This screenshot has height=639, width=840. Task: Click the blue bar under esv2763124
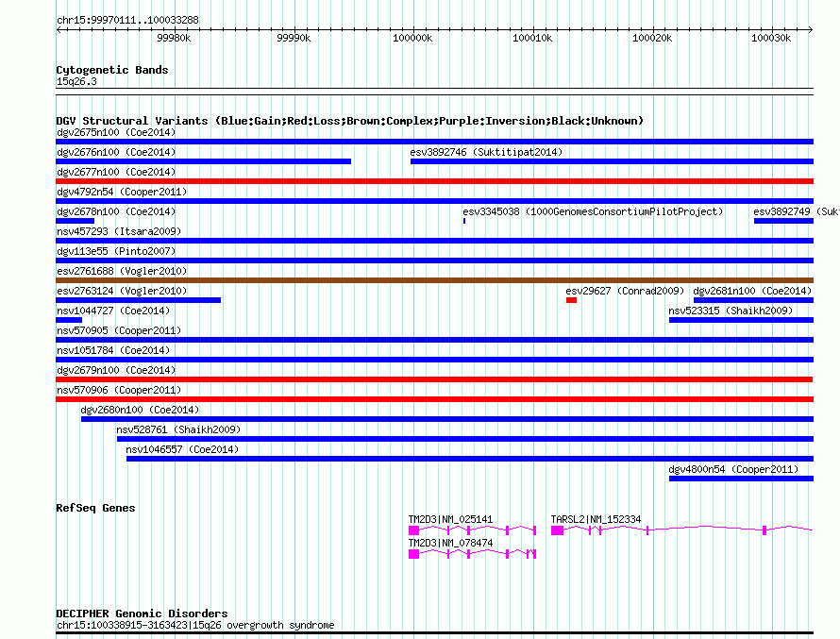138,300
